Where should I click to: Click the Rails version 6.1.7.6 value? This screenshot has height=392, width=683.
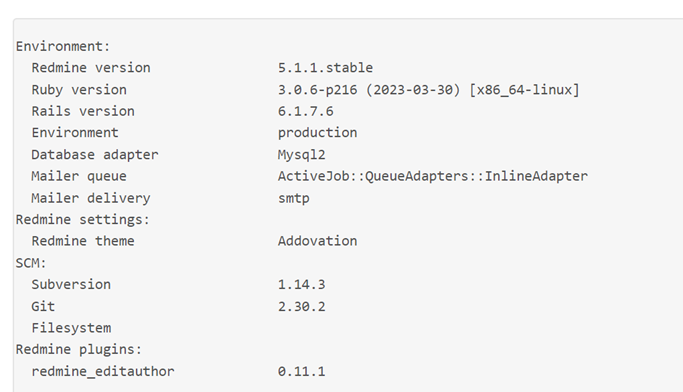point(306,111)
